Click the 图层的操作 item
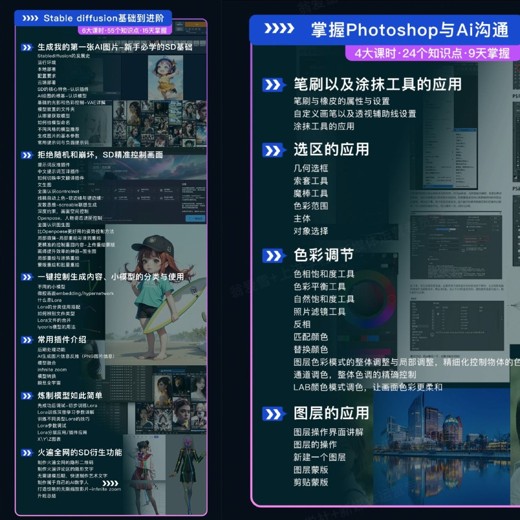Viewport: 520px width, 520px height. [315, 445]
